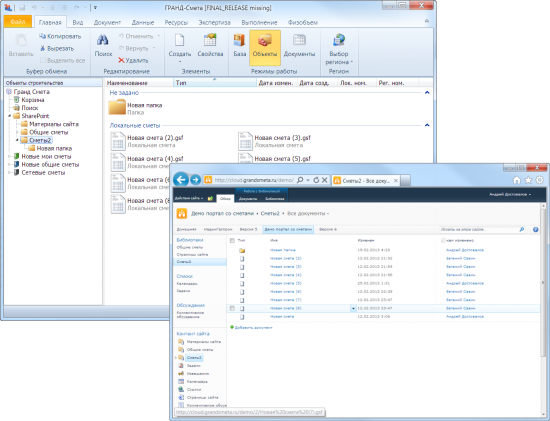Select the Новая смета (2).gsf file icon
550x421 pixels.
[118, 141]
